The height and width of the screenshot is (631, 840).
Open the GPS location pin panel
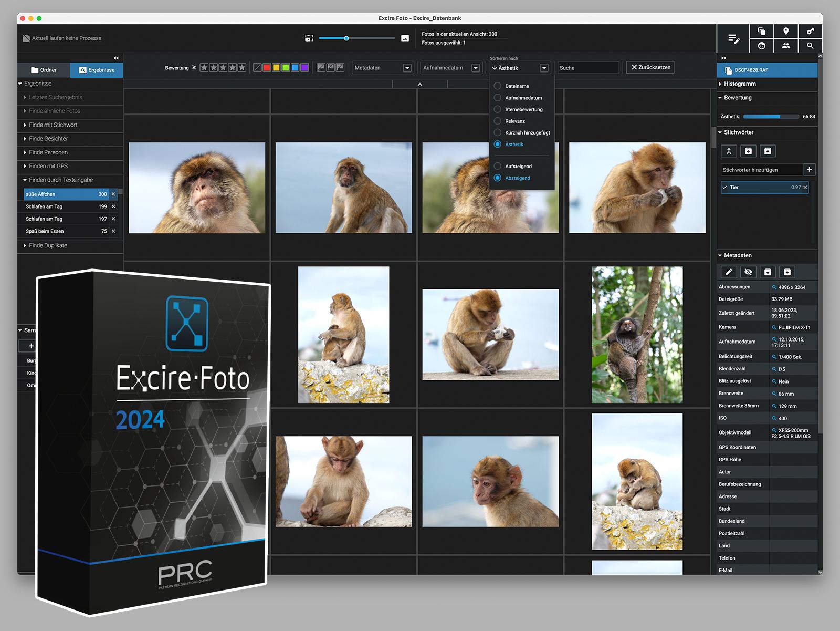(785, 32)
